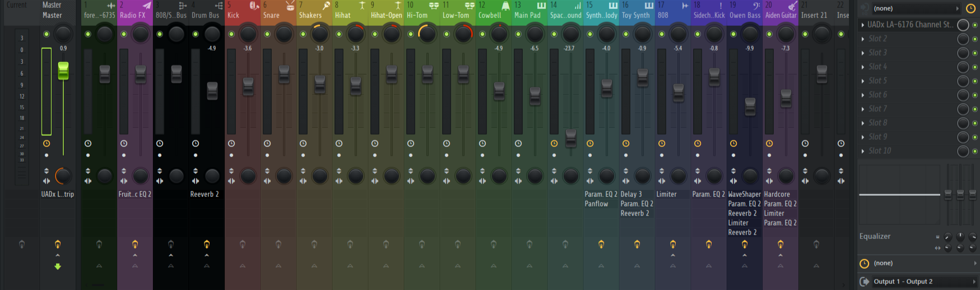Open the top (none) preset dropdown

point(916,8)
